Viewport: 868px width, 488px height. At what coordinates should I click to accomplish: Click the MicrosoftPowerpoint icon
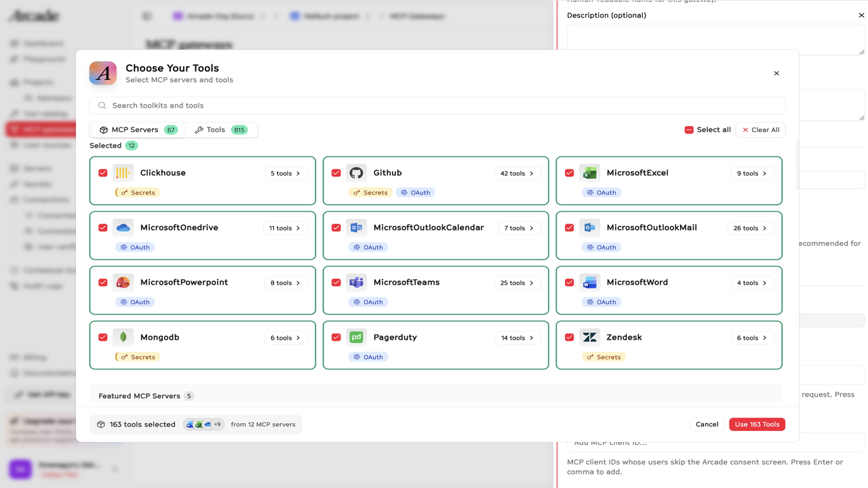pos(123,283)
